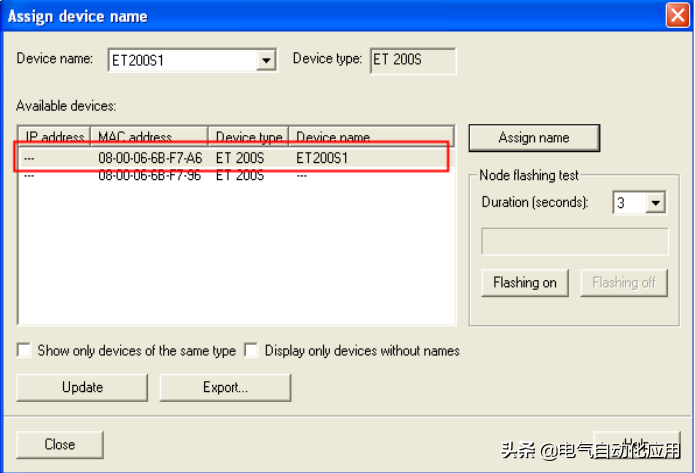Sort by the IP address column header
The width and height of the screenshot is (695, 473).
55,137
